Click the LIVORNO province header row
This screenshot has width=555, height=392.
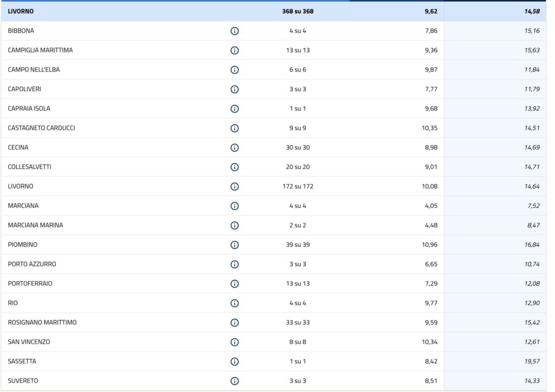[21, 11]
